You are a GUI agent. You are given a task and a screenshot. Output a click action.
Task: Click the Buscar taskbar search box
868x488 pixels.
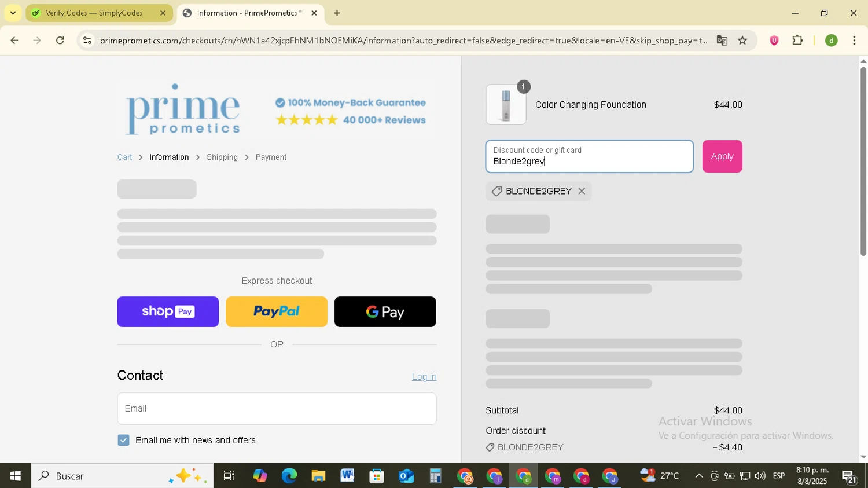pos(122,476)
